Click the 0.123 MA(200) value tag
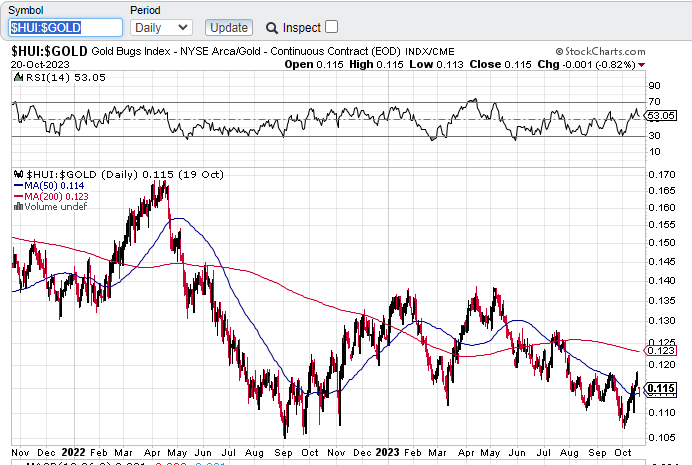This screenshot has height=465, width=692. tap(661, 351)
